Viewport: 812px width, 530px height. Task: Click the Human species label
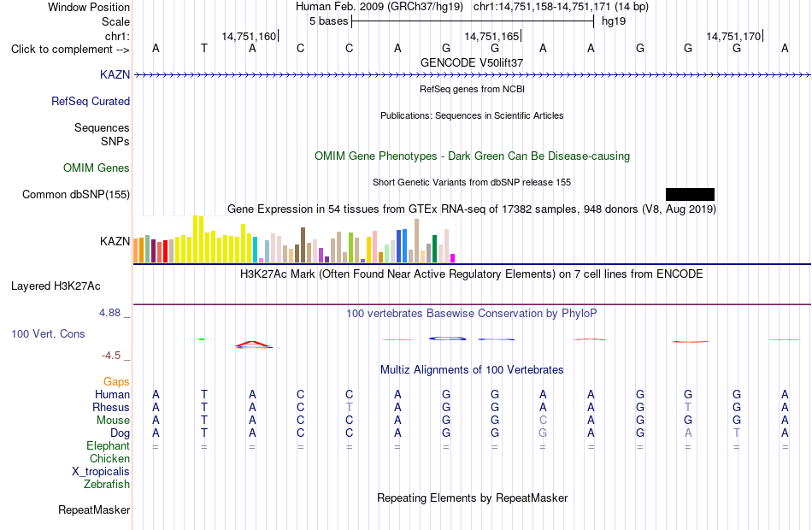pyautogui.click(x=112, y=395)
